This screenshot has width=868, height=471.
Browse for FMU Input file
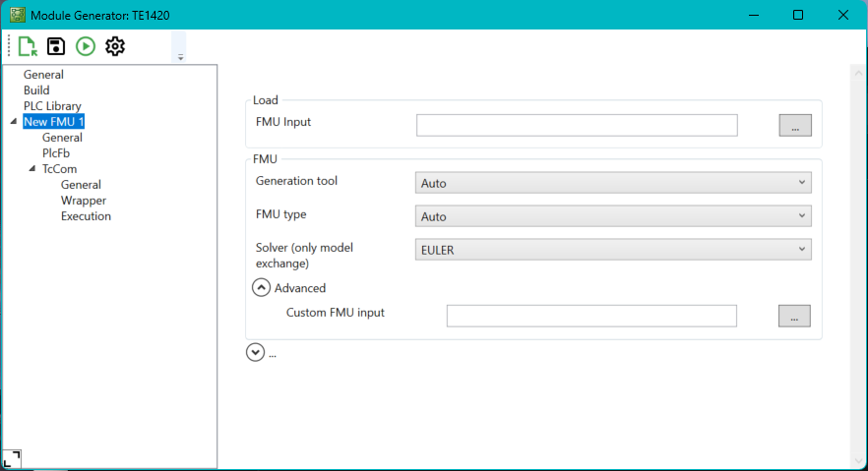point(794,125)
